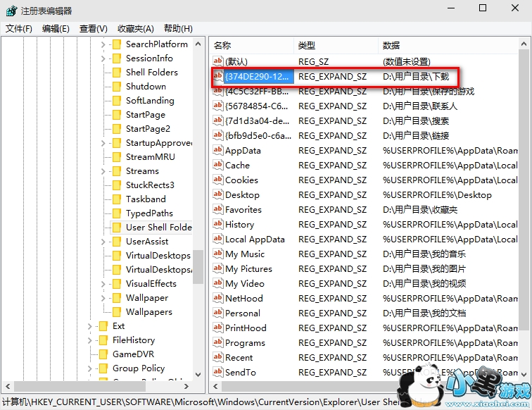The width and height of the screenshot is (532, 410).
Task: Click the string icon of AppData value
Action: (218, 150)
